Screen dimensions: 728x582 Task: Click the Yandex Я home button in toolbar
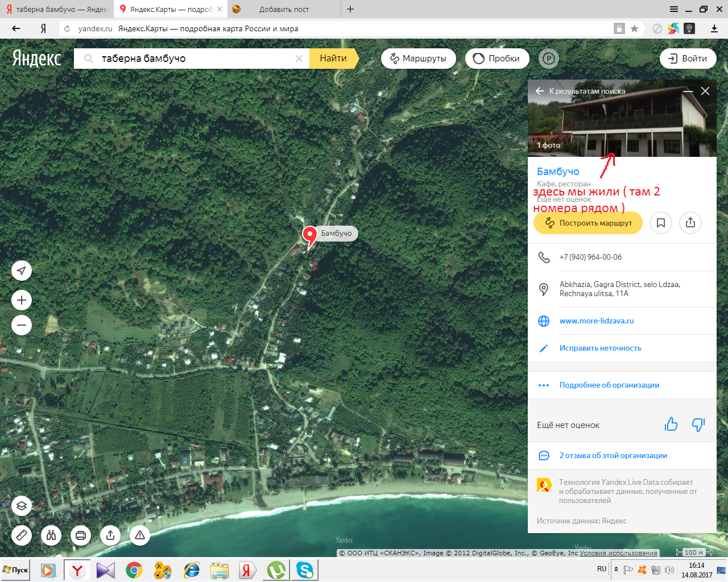tap(43, 28)
